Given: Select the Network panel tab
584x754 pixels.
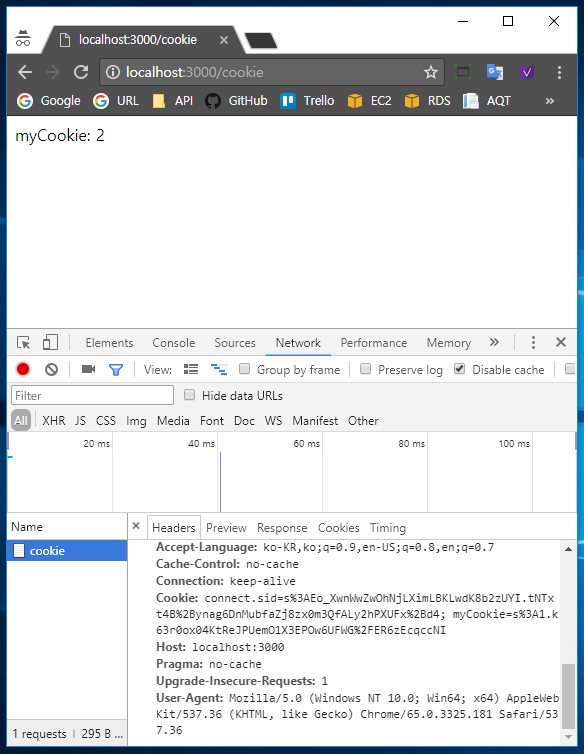Looking at the screenshot, I should coord(298,343).
